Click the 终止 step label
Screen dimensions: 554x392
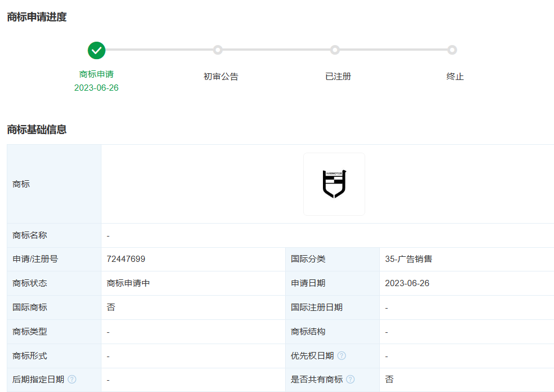click(x=455, y=76)
